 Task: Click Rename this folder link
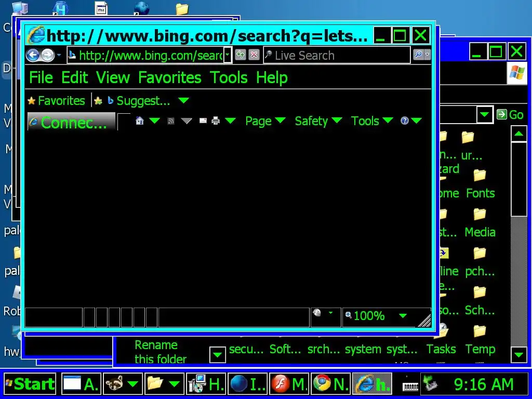161,352
